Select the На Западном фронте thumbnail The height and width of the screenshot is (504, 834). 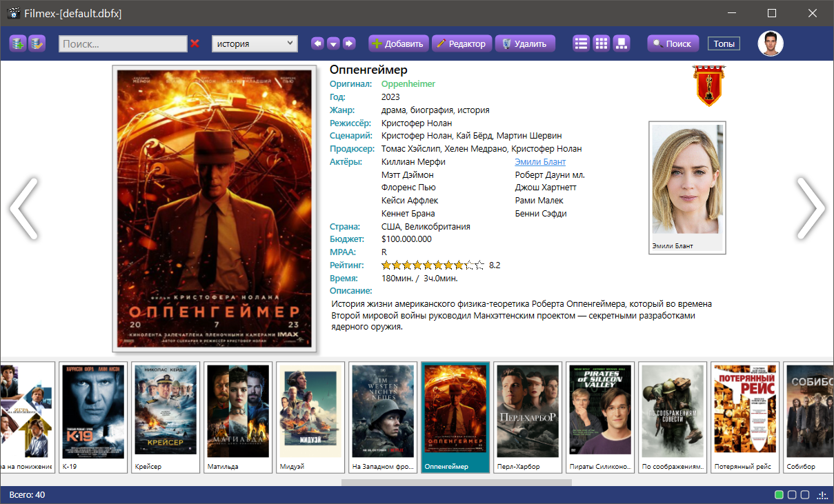pyautogui.click(x=383, y=417)
